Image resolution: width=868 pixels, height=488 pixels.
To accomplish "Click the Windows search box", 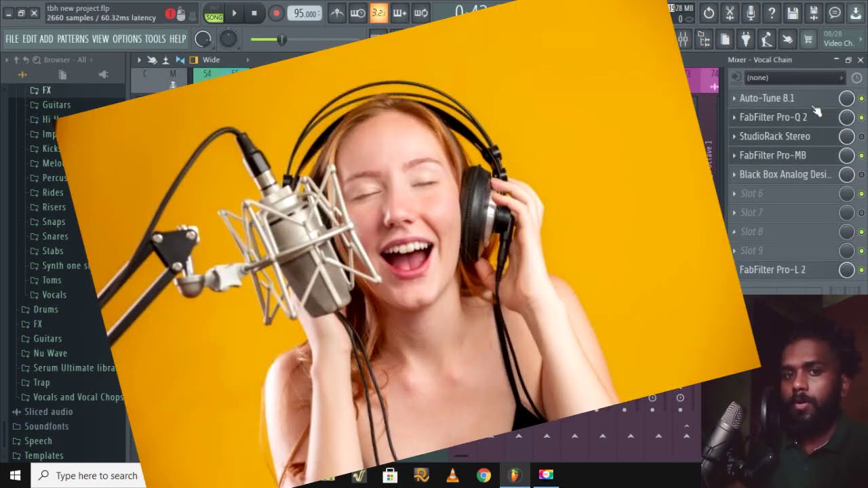I will click(88, 476).
